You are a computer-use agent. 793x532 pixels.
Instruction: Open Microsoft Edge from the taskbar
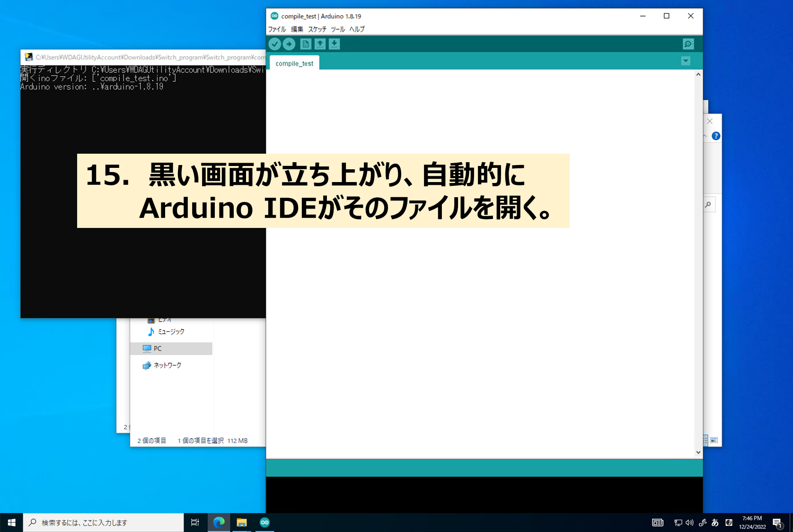click(x=219, y=523)
